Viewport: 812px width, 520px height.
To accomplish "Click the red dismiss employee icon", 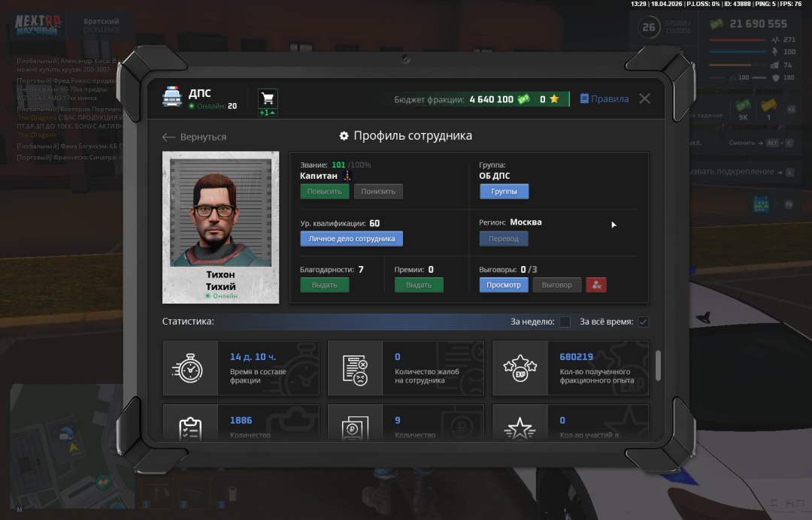I will click(x=596, y=285).
